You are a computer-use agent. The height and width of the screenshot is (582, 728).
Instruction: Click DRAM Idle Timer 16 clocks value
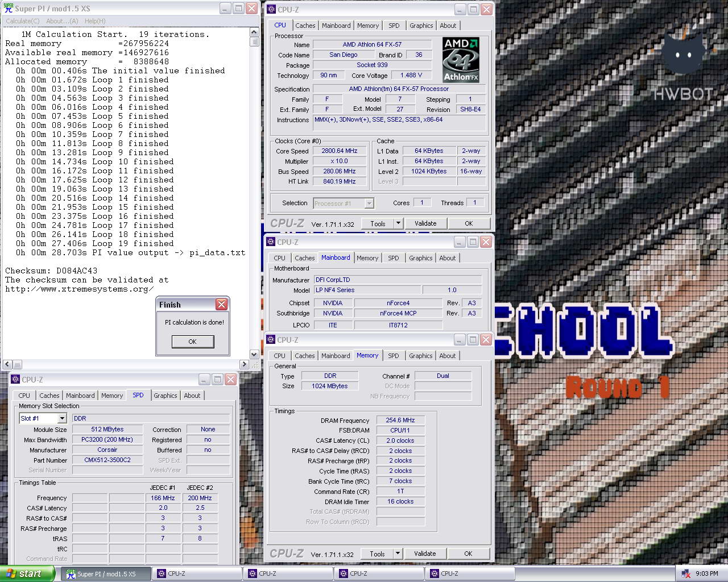[x=400, y=502]
